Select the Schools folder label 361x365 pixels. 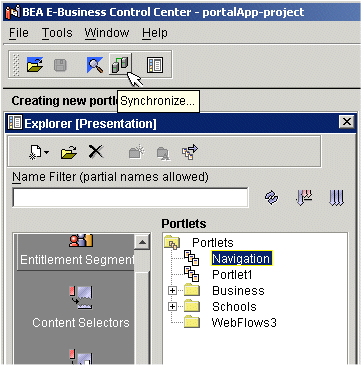point(234,307)
